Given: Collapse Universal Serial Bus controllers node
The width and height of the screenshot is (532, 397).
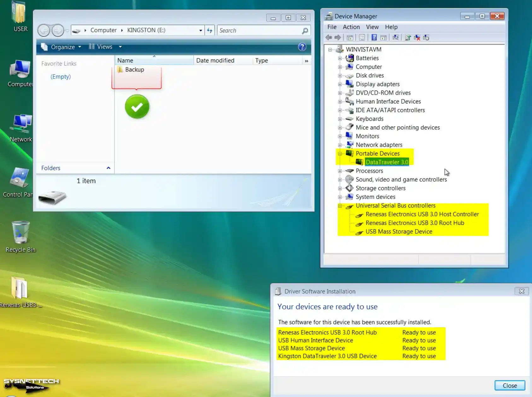Looking at the screenshot, I should pos(340,206).
